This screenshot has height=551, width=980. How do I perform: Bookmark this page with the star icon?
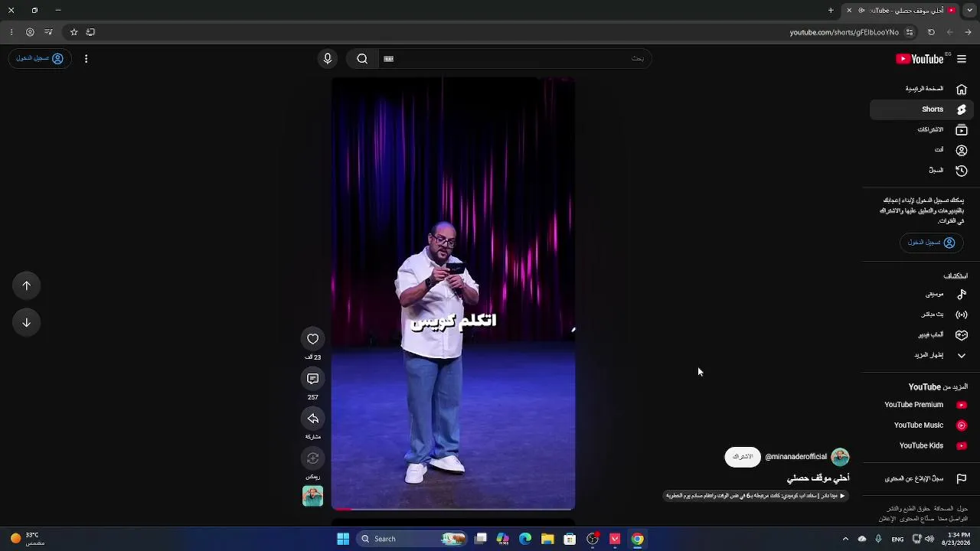73,32
